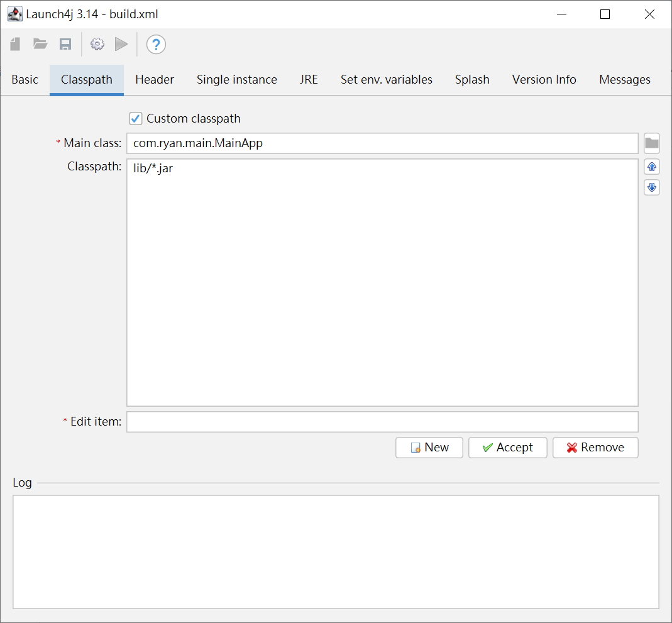Image resolution: width=672 pixels, height=623 pixels.
Task: Build wrapper using the gear icon
Action: click(x=97, y=44)
